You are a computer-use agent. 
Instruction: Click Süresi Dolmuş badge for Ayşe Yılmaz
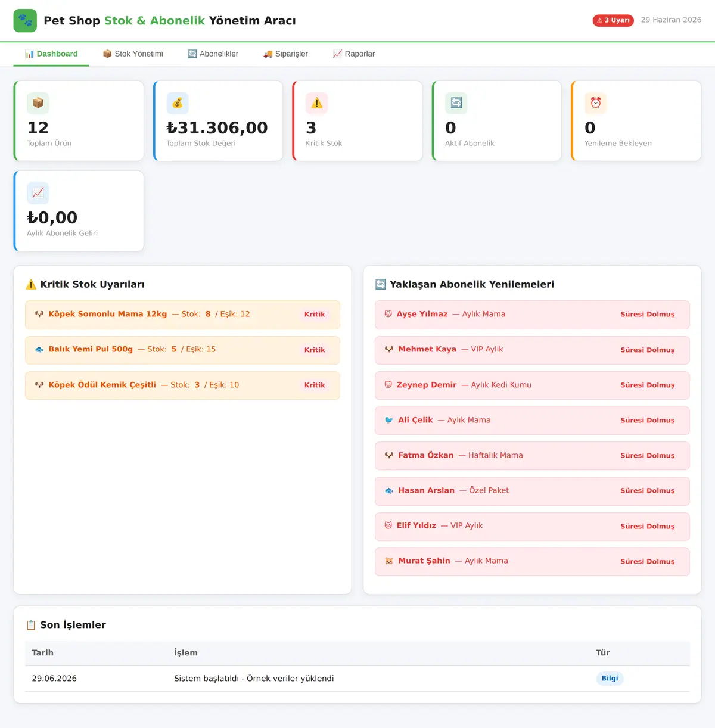coord(648,315)
